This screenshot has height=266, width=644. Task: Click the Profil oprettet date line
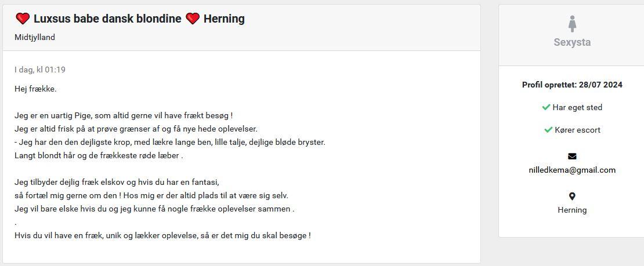coord(572,85)
